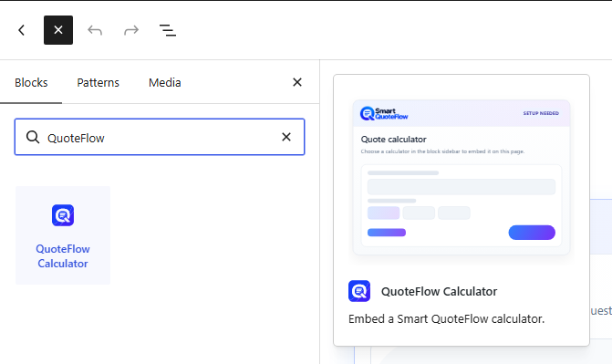Click the gradient pill button in preview

point(532,233)
